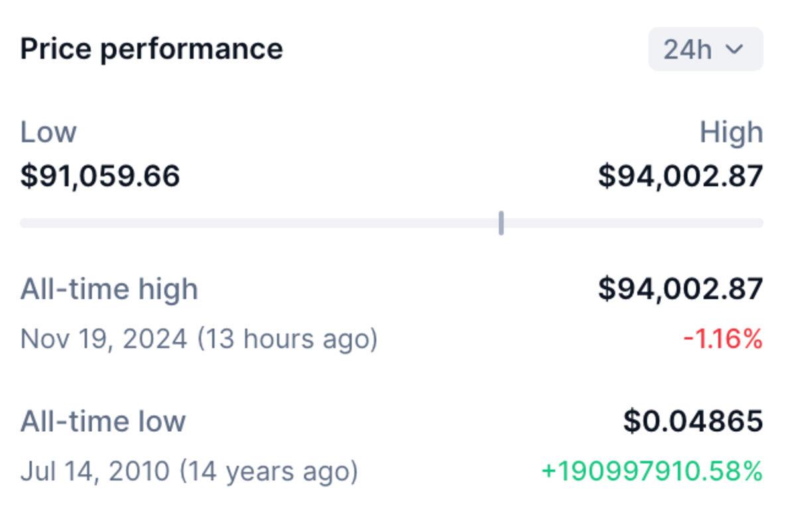Image resolution: width=796 pixels, height=532 pixels.
Task: Click the Price performance heading
Action: 151,49
